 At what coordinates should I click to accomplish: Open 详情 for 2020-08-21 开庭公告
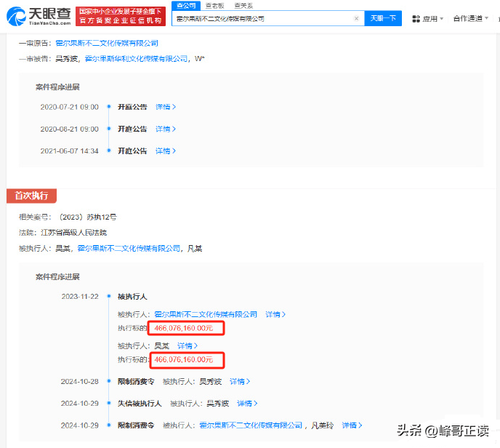(166, 129)
